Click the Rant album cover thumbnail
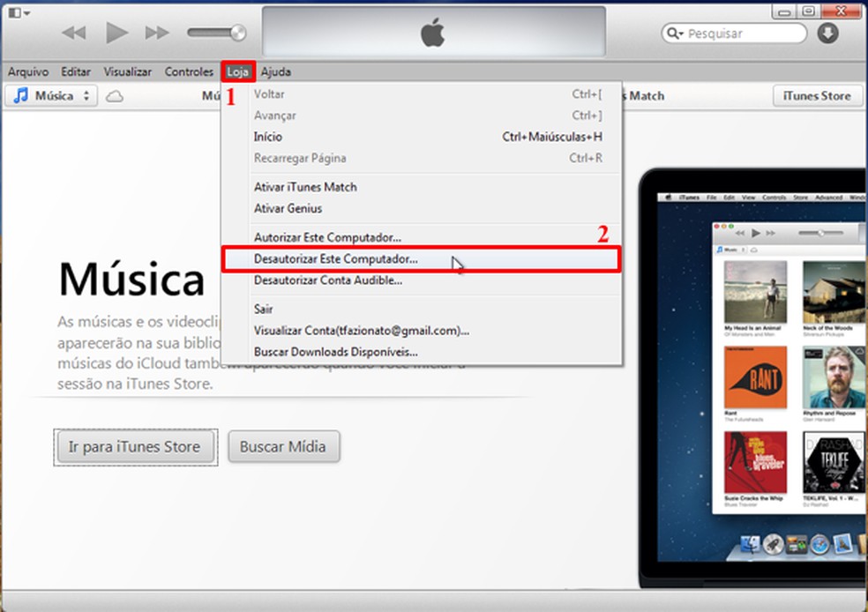 point(755,377)
